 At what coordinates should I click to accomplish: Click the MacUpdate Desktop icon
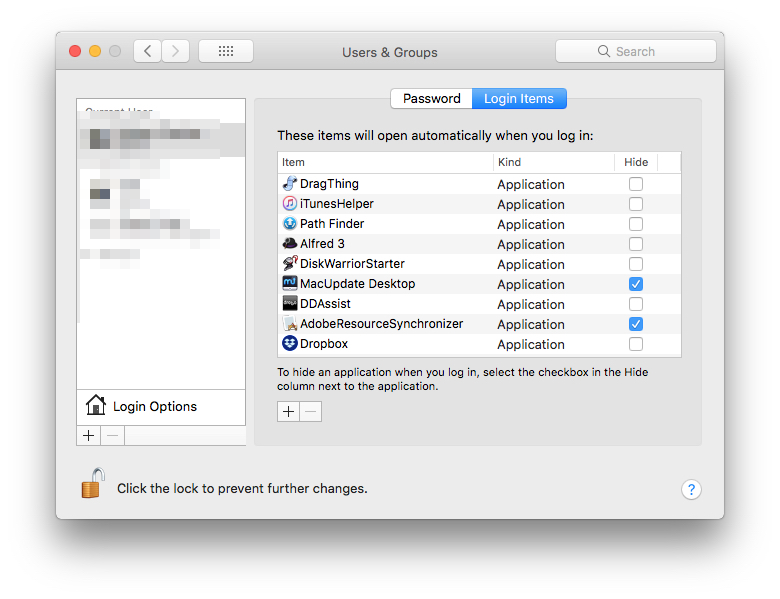[290, 283]
